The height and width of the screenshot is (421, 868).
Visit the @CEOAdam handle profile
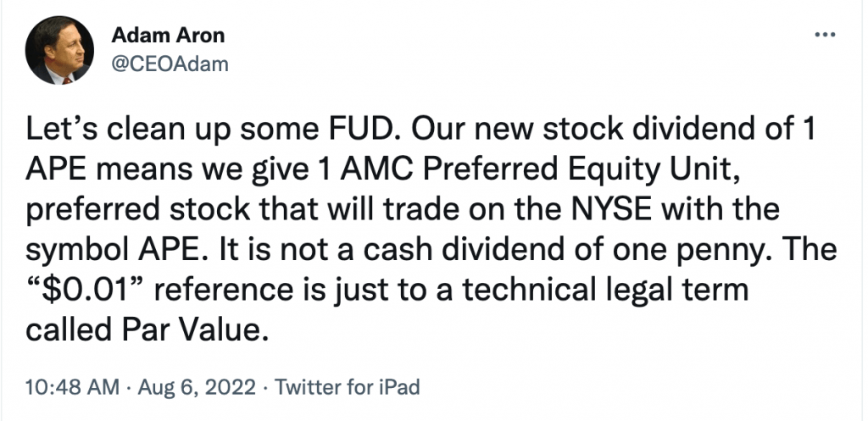coord(170,64)
